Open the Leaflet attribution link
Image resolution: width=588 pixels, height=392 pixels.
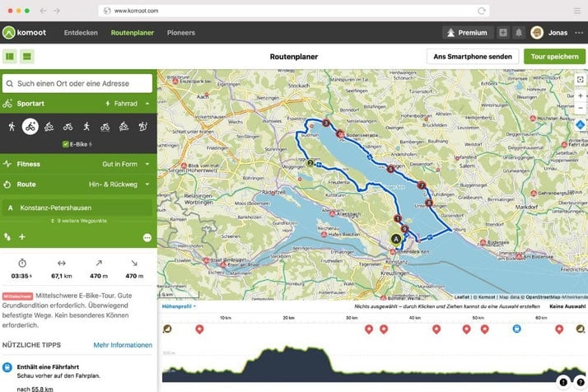[462, 297]
